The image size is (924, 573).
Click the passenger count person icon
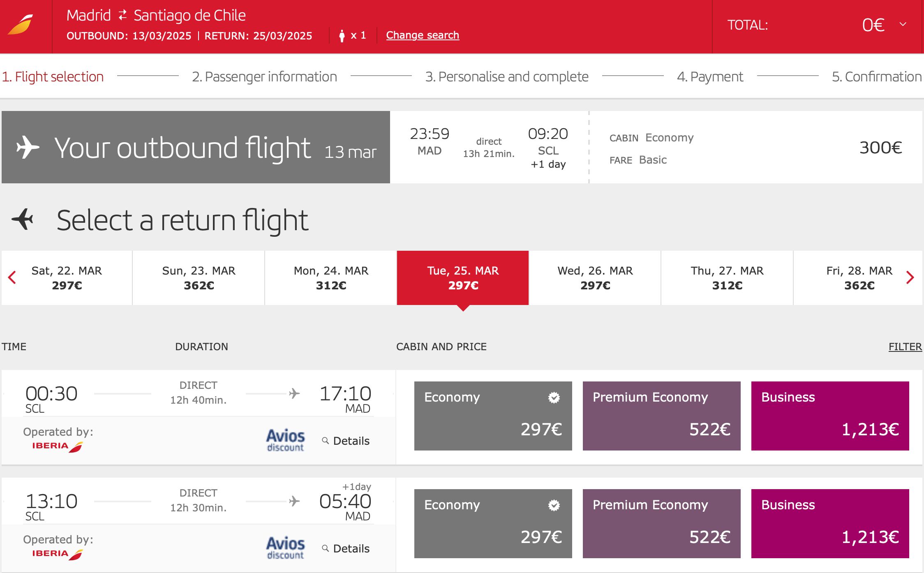click(x=342, y=36)
